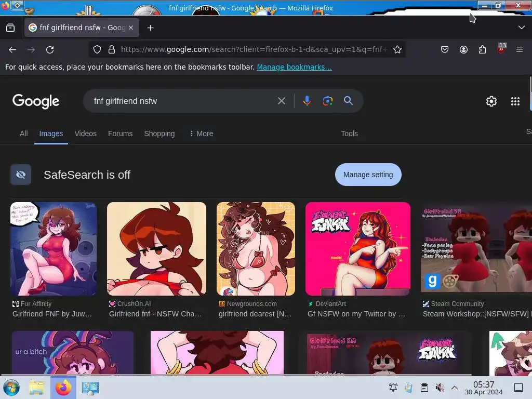Open the Google apps grid
532x399 pixels.
(515, 101)
